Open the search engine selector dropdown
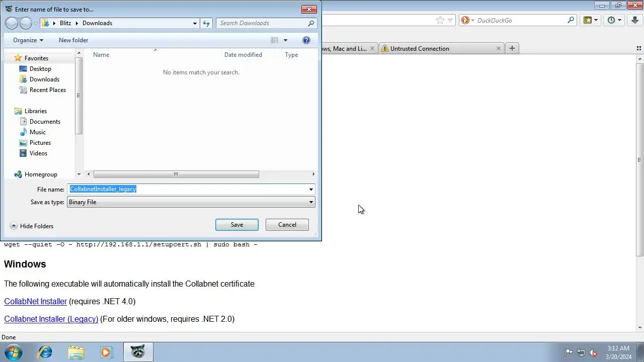 (x=468, y=20)
